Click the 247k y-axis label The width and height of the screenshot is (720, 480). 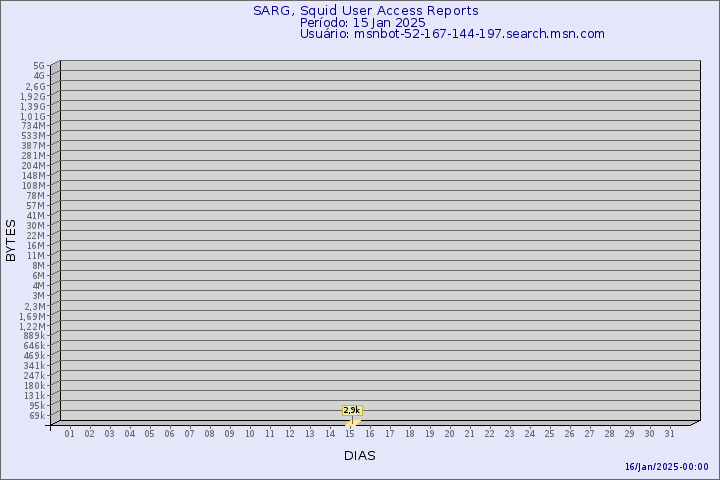(x=35, y=376)
